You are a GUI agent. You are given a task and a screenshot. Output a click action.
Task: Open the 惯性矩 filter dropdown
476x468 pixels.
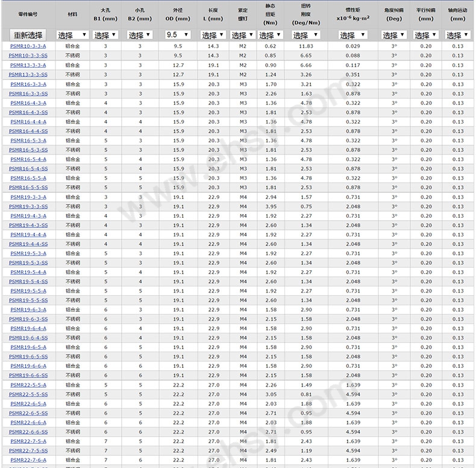click(352, 35)
